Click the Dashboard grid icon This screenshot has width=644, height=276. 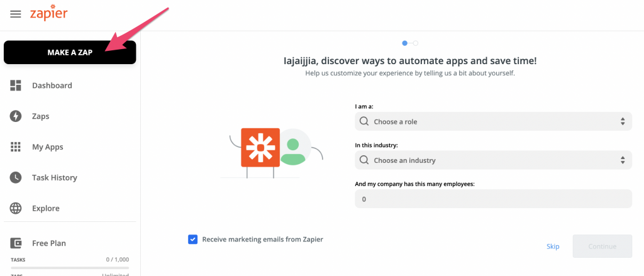[x=16, y=86]
